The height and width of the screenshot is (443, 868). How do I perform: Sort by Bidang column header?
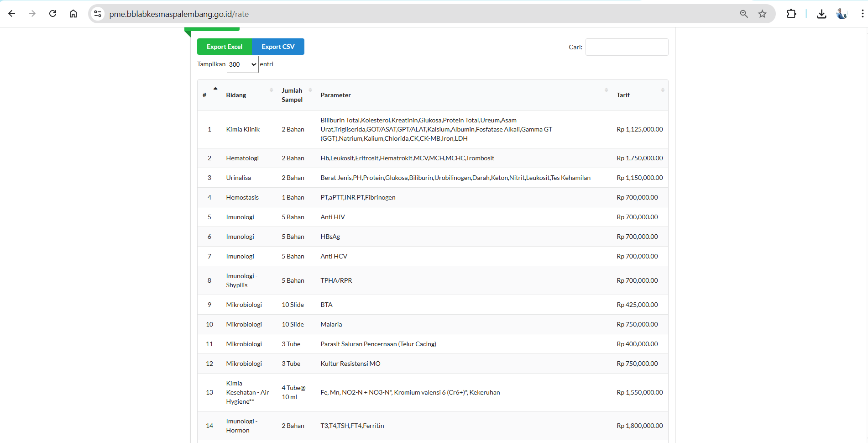coord(236,95)
